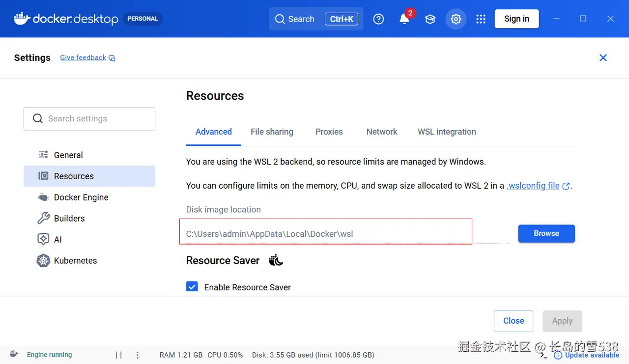Open Kubernetes settings section
Viewport: 629px width, 364px height.
(x=89, y=260)
